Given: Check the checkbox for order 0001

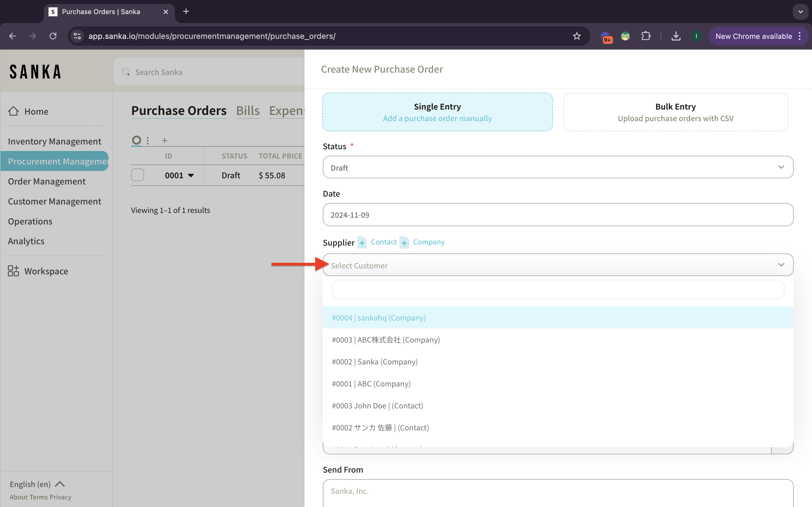Looking at the screenshot, I should (138, 175).
